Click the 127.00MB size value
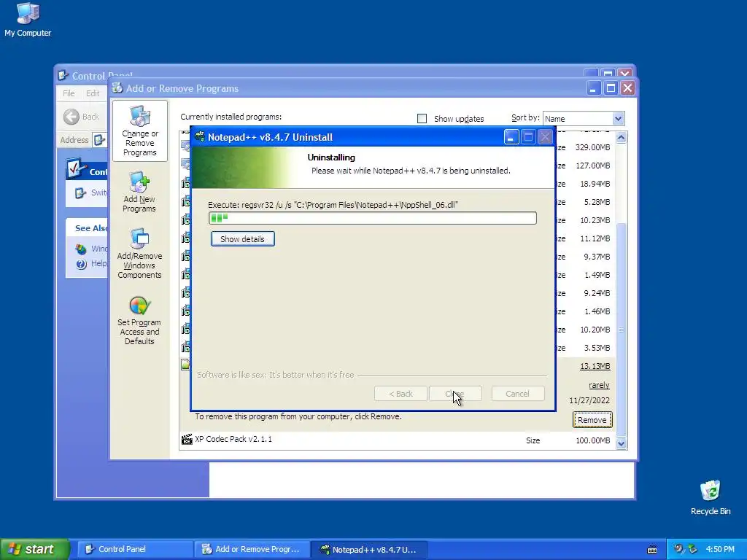 [592, 166]
